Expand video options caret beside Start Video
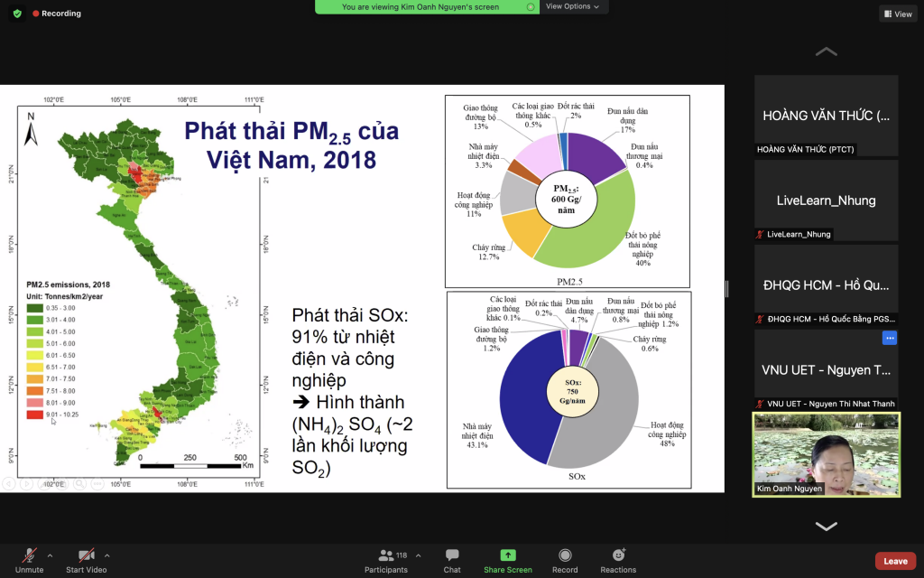The image size is (924, 578). pyautogui.click(x=107, y=555)
